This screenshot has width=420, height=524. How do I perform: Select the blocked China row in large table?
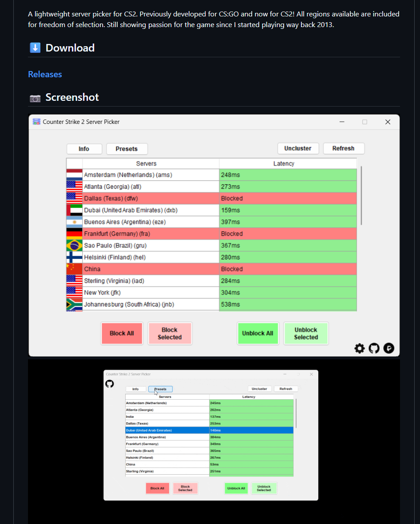211,269
